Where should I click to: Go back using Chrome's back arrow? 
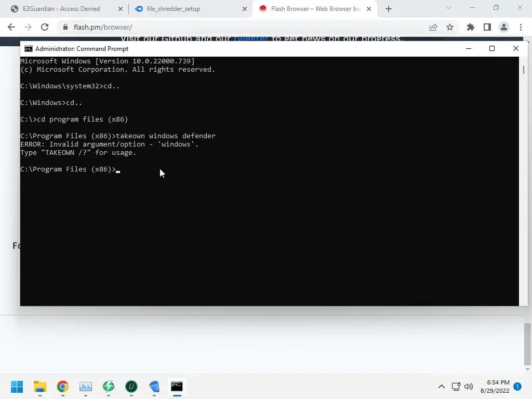point(11,27)
